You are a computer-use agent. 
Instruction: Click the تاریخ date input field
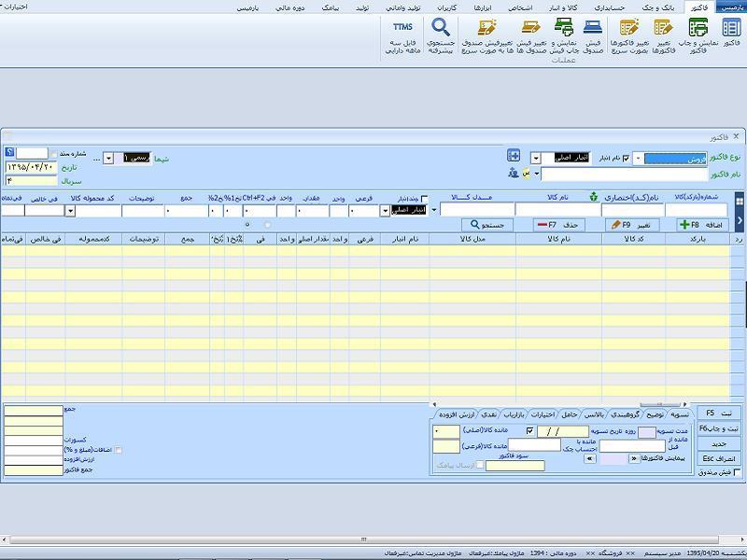[x=32, y=167]
